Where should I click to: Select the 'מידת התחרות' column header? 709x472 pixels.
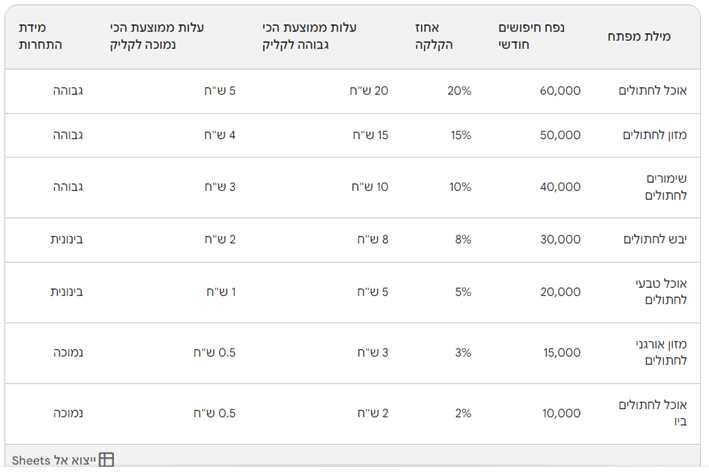click(x=40, y=36)
